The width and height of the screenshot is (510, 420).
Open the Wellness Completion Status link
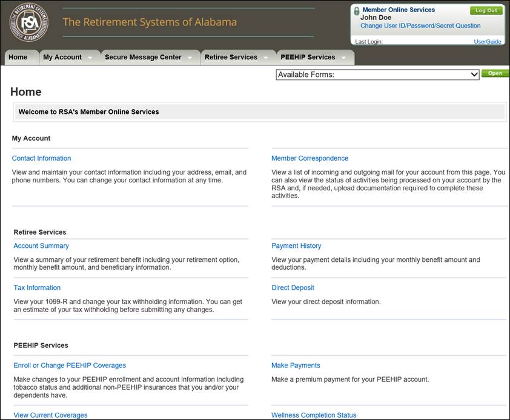click(x=314, y=415)
